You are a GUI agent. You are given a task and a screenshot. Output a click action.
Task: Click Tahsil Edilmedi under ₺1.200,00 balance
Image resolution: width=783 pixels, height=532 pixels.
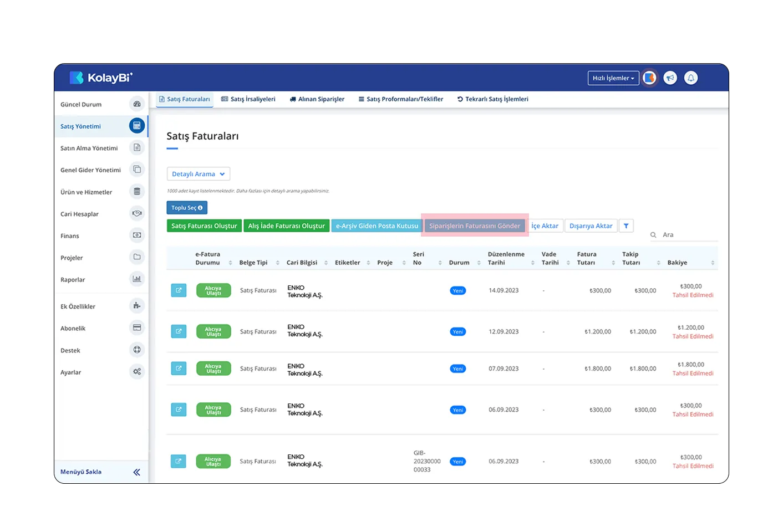[x=693, y=336]
